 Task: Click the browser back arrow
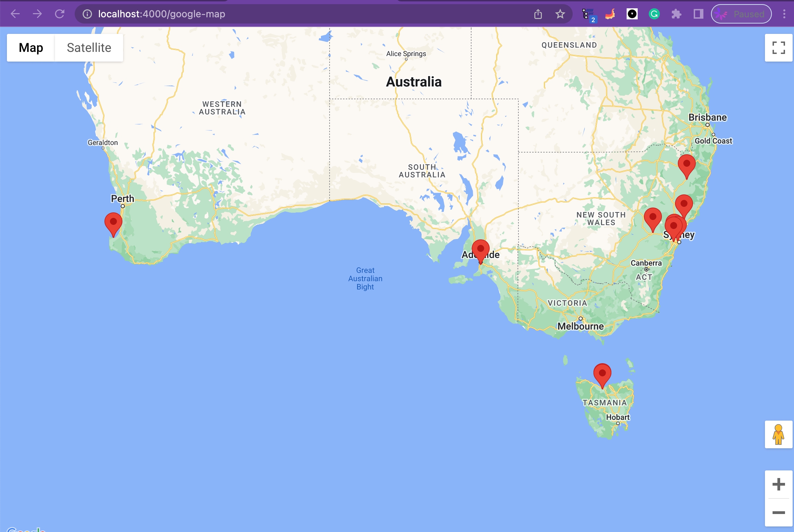[15, 14]
